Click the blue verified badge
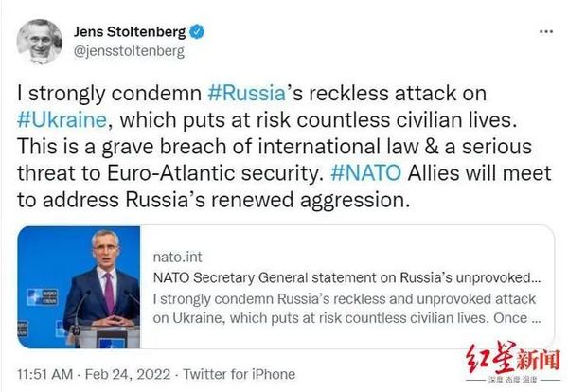Image resolution: width=568 pixels, height=392 pixels. point(197,31)
